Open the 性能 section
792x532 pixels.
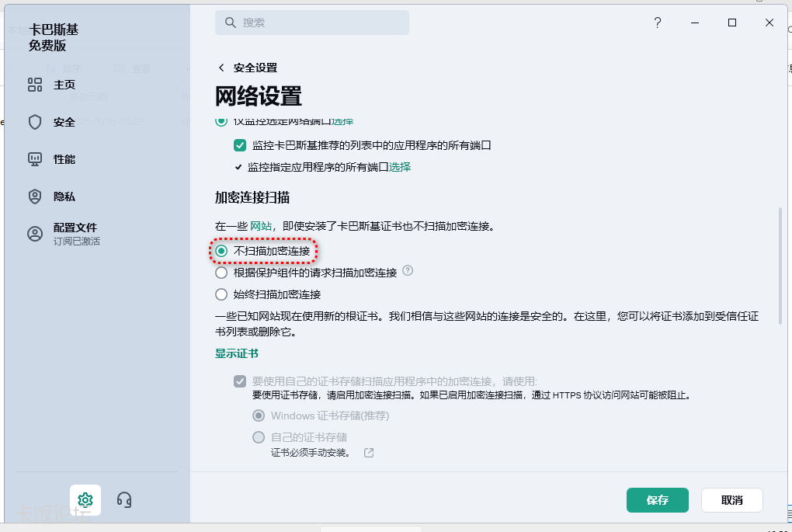tap(64, 160)
